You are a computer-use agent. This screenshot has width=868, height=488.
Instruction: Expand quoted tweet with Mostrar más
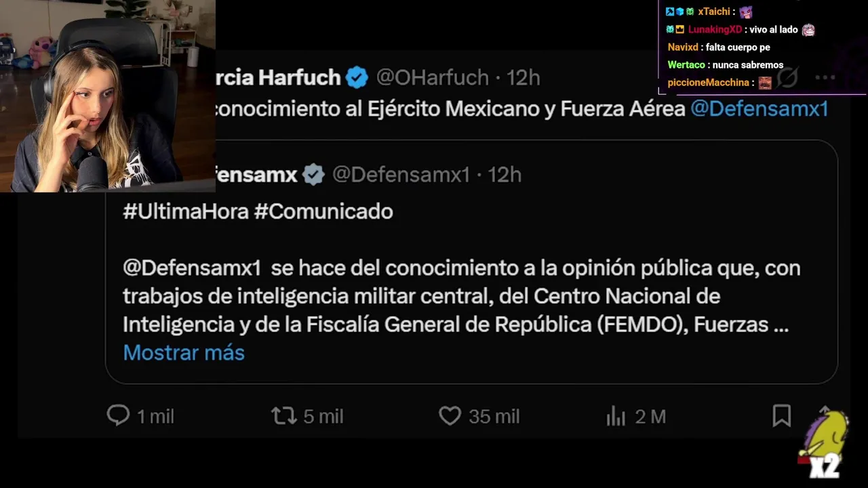tap(184, 352)
